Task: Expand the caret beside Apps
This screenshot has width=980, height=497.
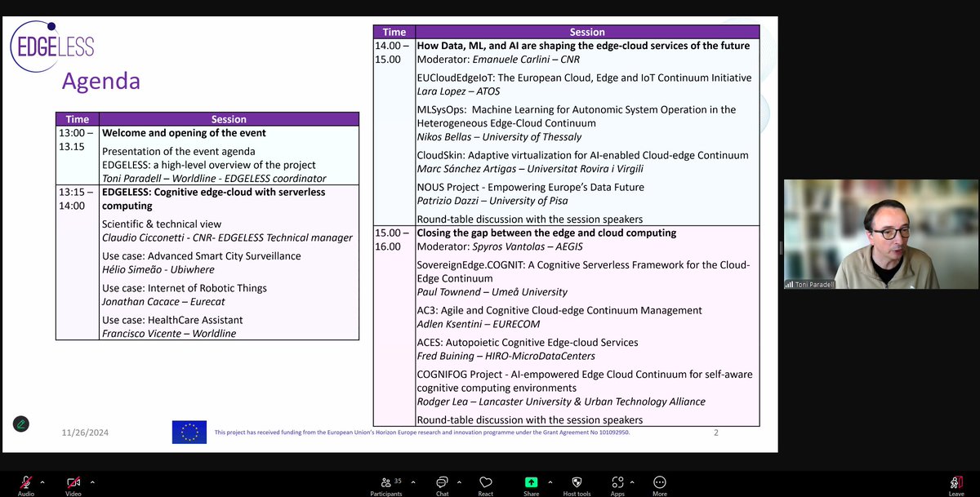Action: (633, 481)
